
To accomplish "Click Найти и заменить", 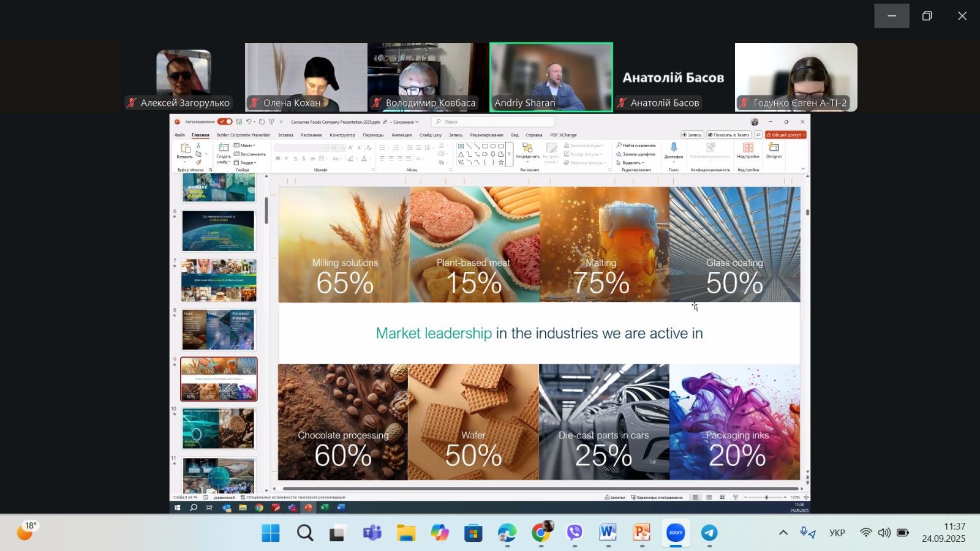I will click(636, 145).
